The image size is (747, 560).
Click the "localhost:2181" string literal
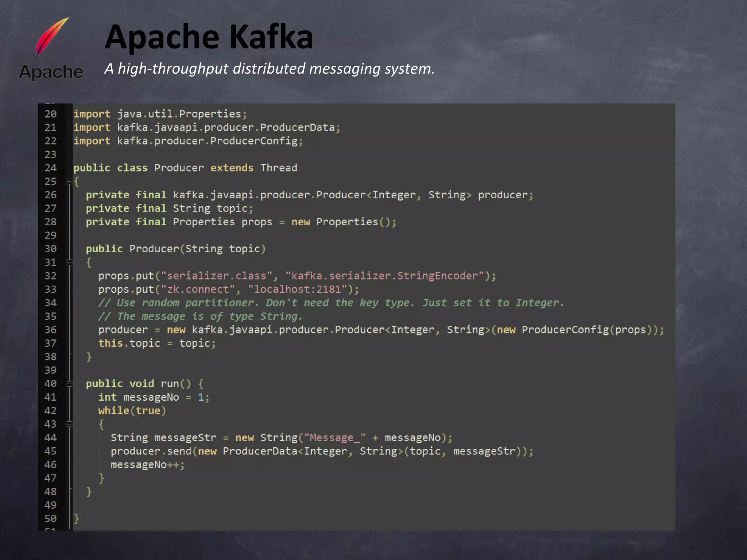298,289
